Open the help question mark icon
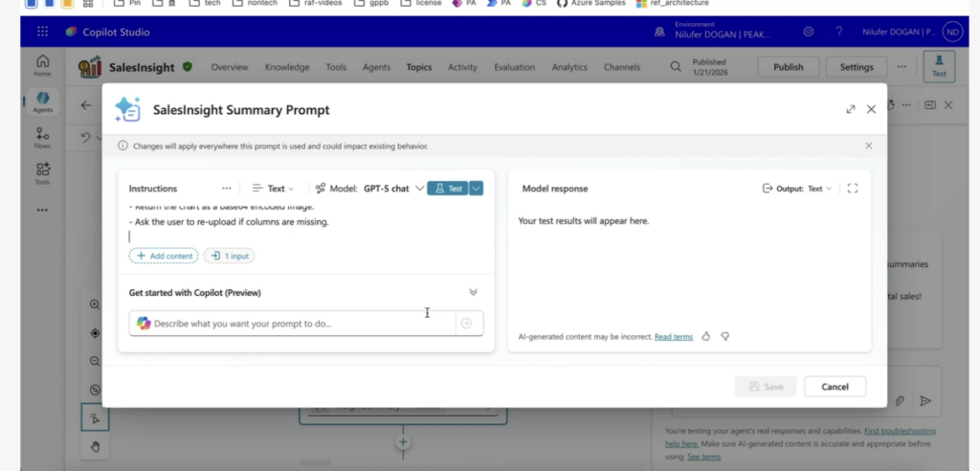980x471 pixels. [x=838, y=32]
